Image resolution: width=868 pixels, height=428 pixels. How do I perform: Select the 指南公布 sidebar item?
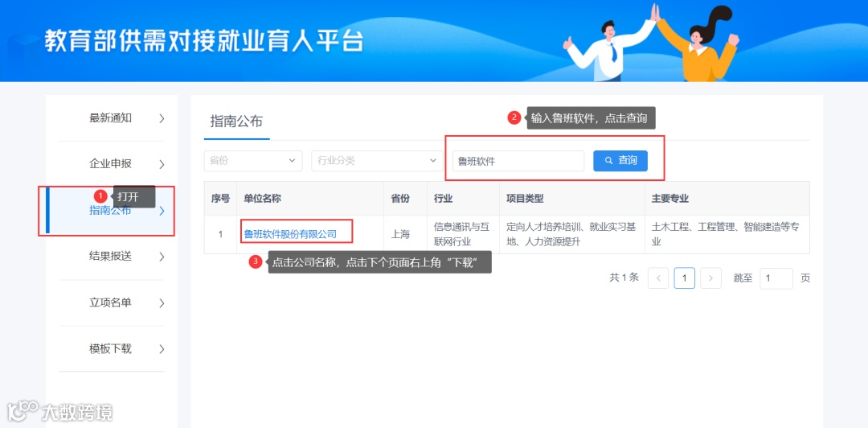111,211
